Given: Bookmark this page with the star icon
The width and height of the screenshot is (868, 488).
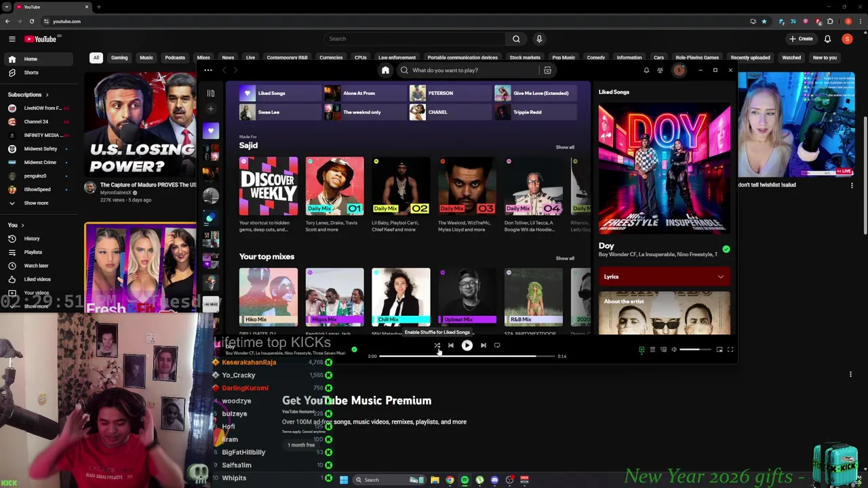Looking at the screenshot, I should pos(764,21).
